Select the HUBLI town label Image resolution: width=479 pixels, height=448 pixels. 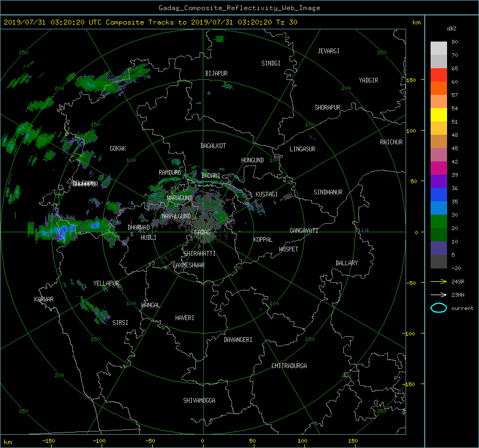(148, 238)
